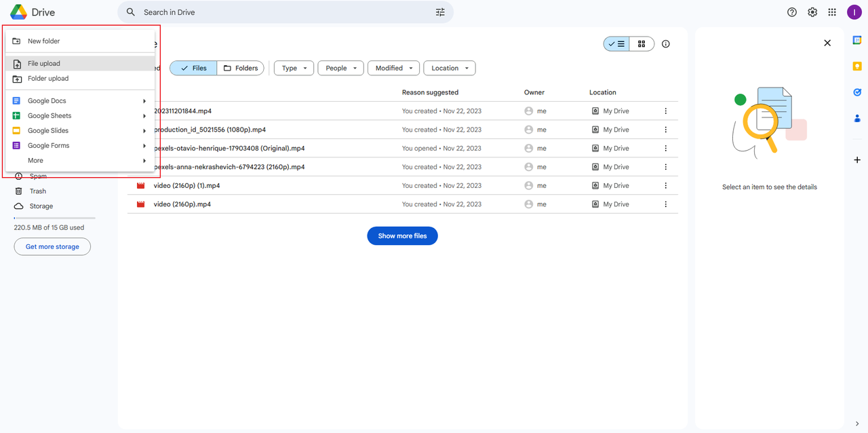Click Get add-ons plus icon
This screenshot has width=868, height=433.
[x=857, y=160]
